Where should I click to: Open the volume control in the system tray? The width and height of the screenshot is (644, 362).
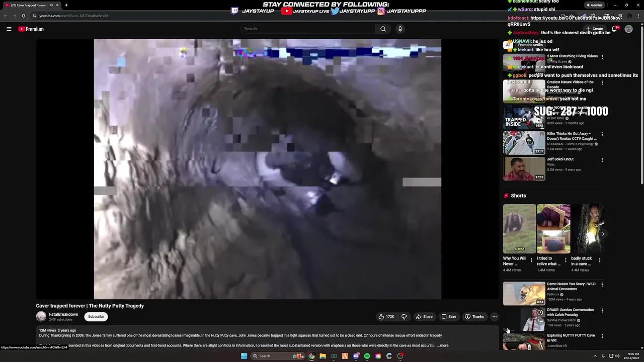617,356
